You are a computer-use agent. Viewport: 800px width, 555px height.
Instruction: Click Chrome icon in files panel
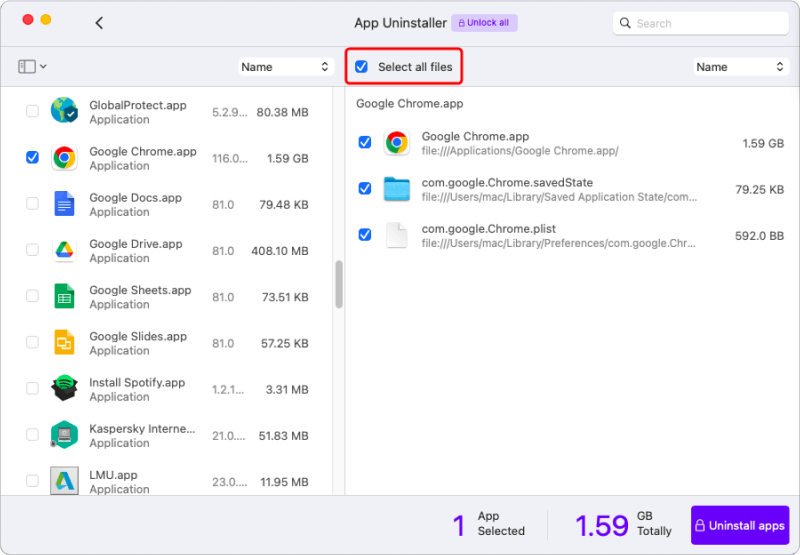click(396, 142)
